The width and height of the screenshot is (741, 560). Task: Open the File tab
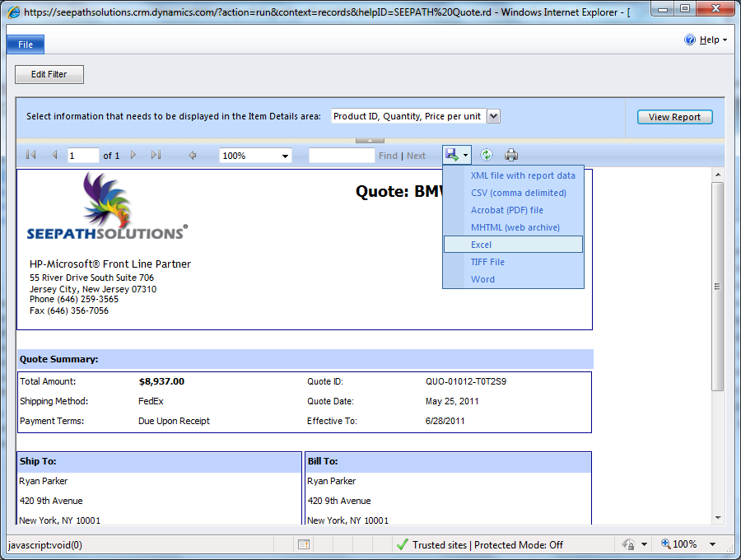(x=26, y=44)
